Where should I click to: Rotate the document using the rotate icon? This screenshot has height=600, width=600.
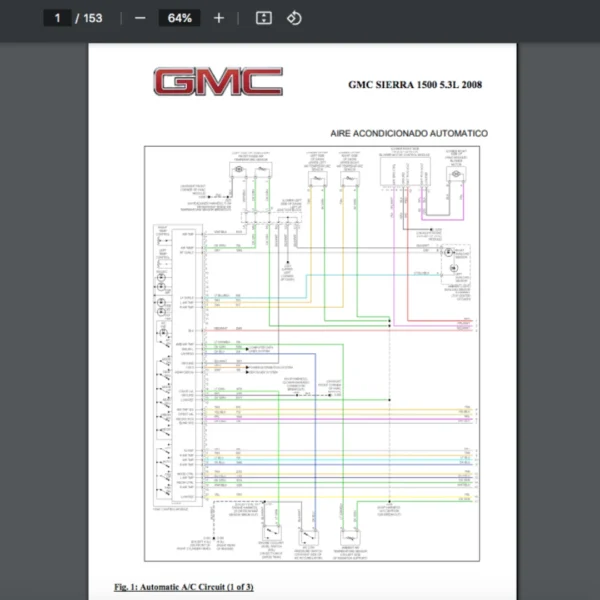point(294,18)
